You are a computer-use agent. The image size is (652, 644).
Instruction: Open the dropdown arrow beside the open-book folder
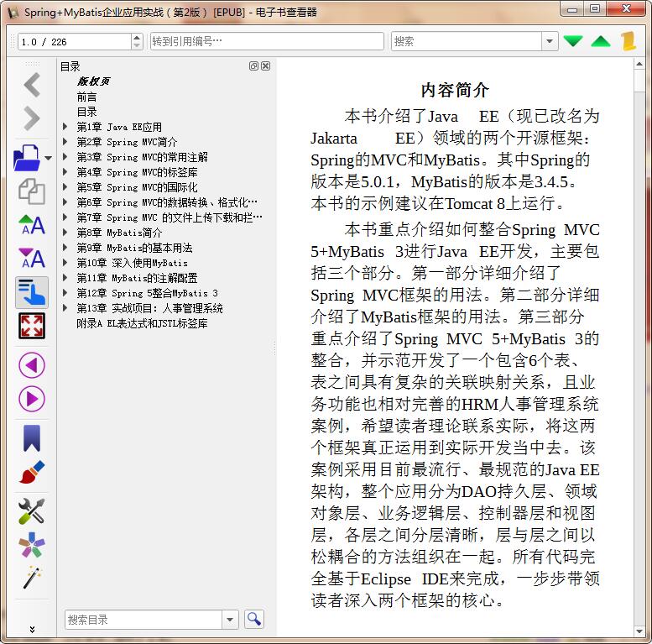pyautogui.click(x=48, y=158)
